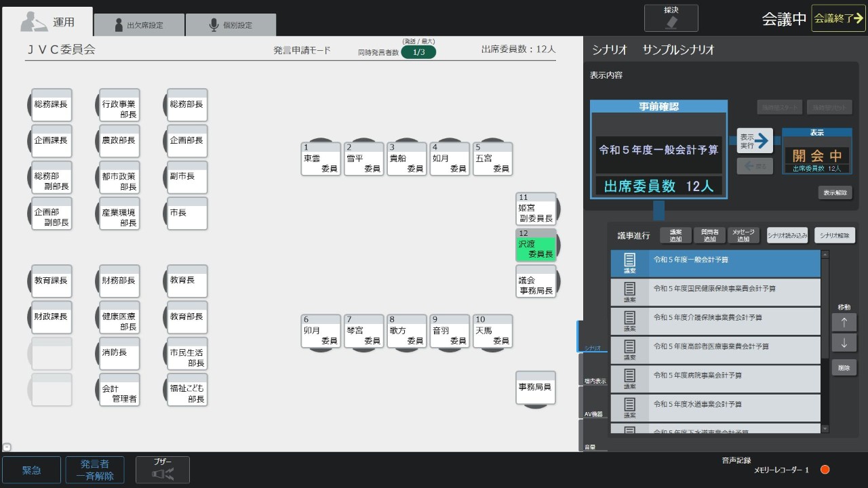868x488 pixels.
Task: Click the 議案 icon of 病院事業会計予算
Action: click(x=630, y=379)
